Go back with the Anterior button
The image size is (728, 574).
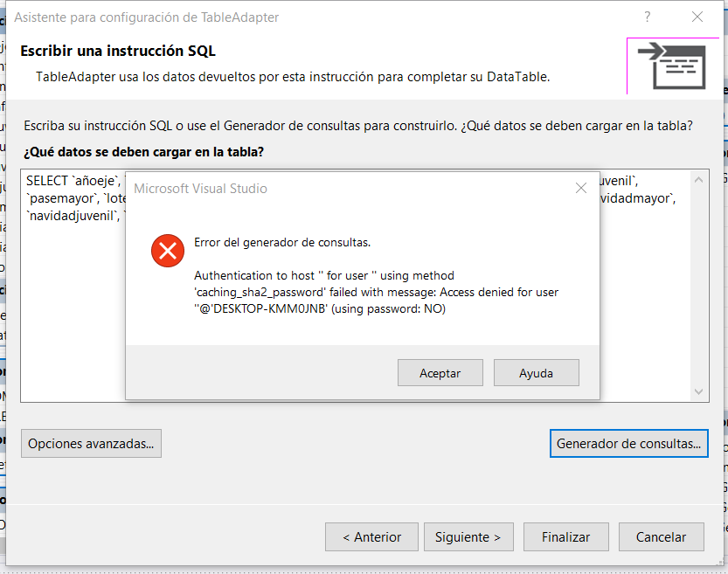coord(371,537)
